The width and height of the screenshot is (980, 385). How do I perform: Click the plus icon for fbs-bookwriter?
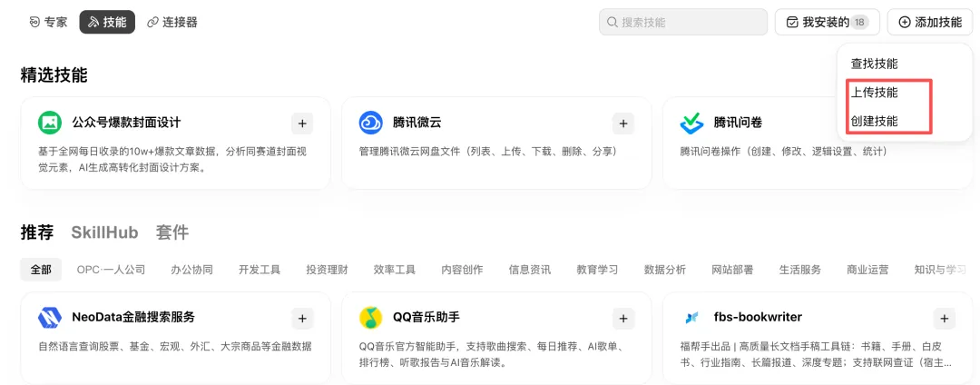click(945, 318)
